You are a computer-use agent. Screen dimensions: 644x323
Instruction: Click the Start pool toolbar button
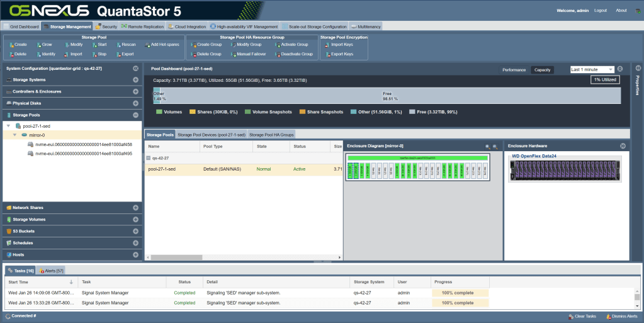coord(99,44)
